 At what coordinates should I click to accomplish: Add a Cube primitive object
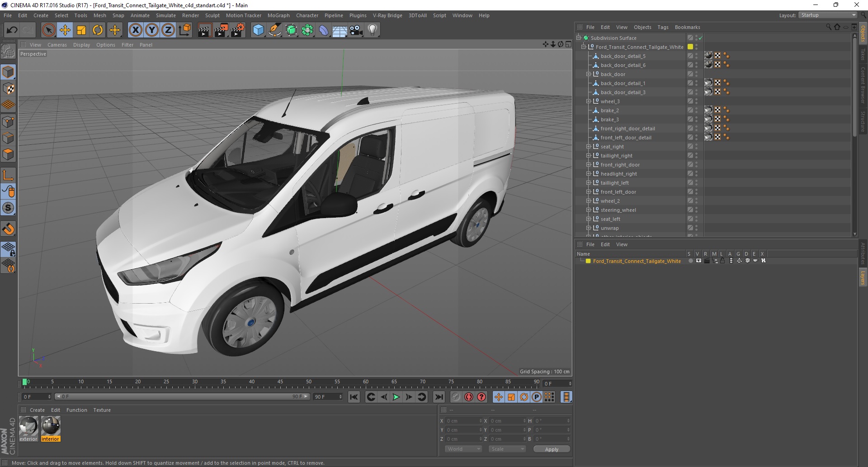coord(258,30)
